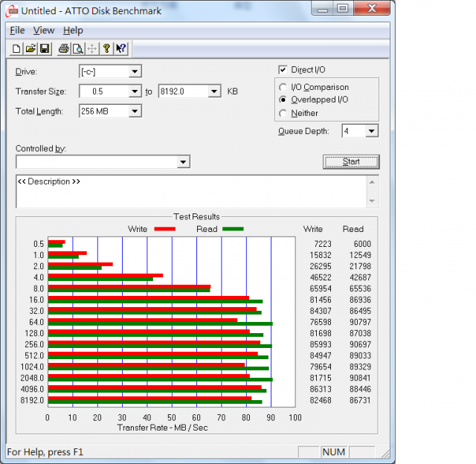
Task: Open the View menu
Action: [44, 30]
